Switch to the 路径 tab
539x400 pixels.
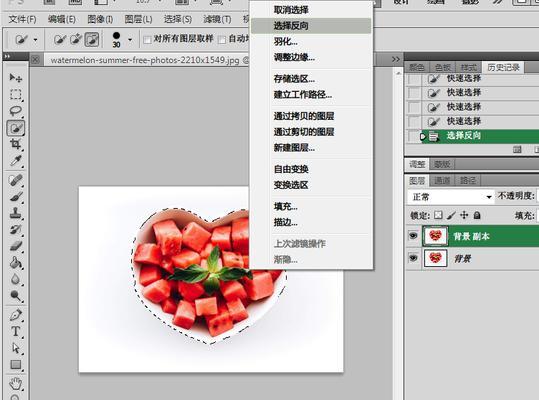tap(468, 180)
